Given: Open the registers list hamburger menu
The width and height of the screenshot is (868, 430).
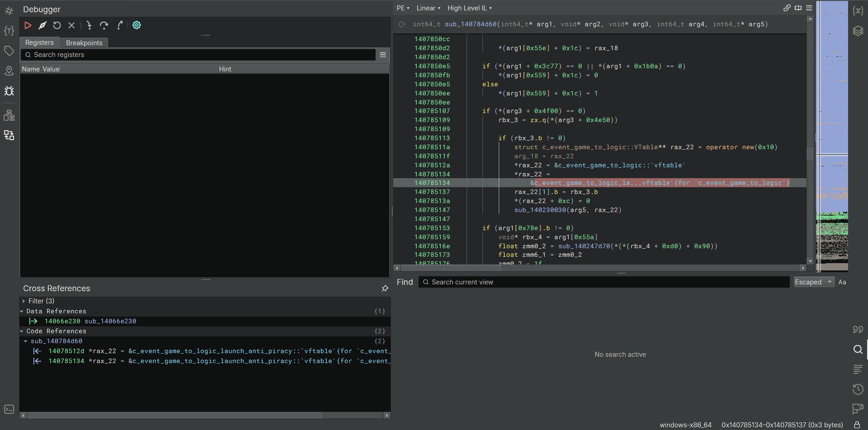Looking at the screenshot, I should (383, 55).
